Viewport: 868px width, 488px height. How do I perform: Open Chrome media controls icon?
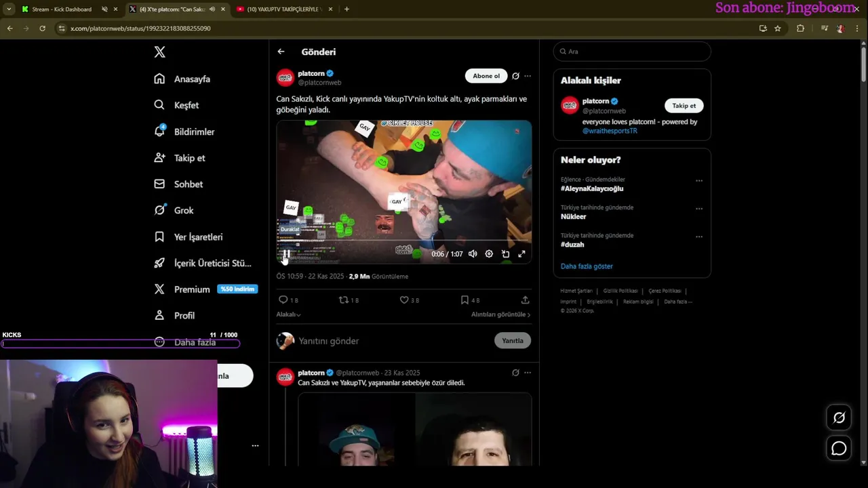click(824, 28)
